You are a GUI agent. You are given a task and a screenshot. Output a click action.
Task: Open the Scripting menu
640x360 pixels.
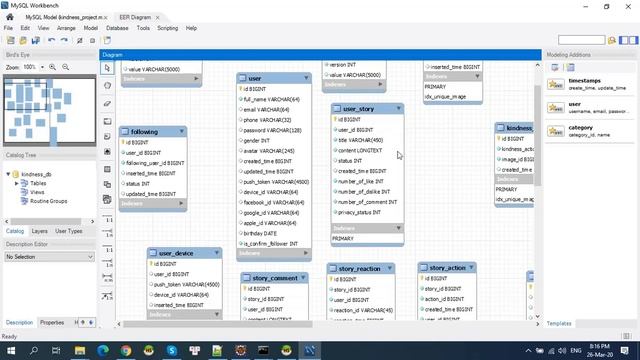[x=168, y=28]
